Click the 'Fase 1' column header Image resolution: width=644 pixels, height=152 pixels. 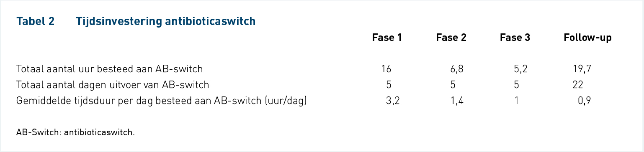pos(387,38)
